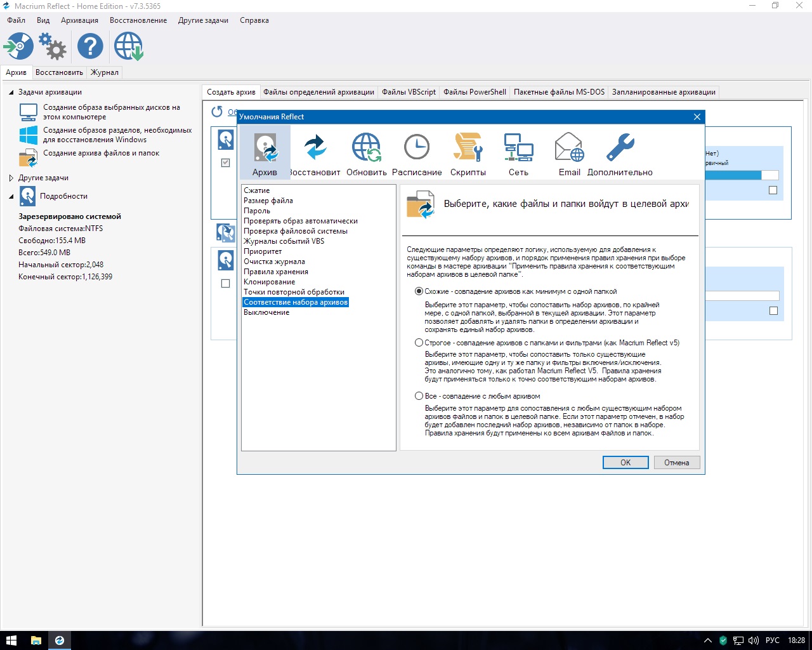Select the Сеть network settings icon
The height and width of the screenshot is (650, 812).
(x=518, y=154)
